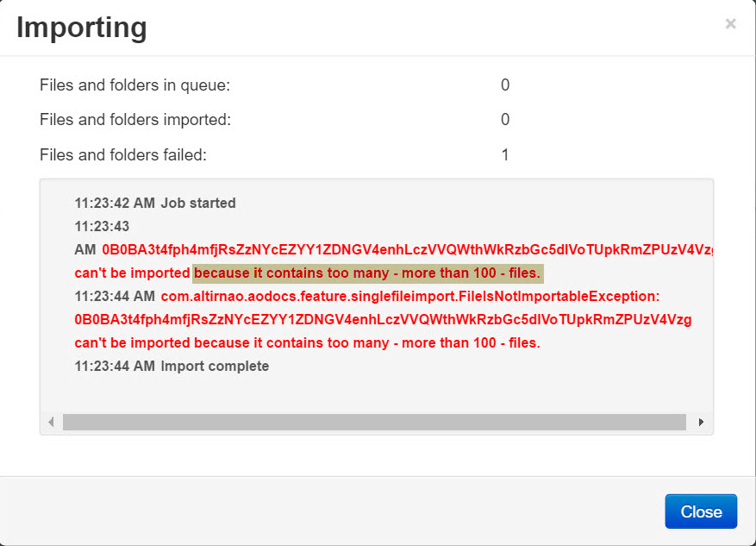
Task: Click the 'Importing' dialog title
Action: (82, 28)
